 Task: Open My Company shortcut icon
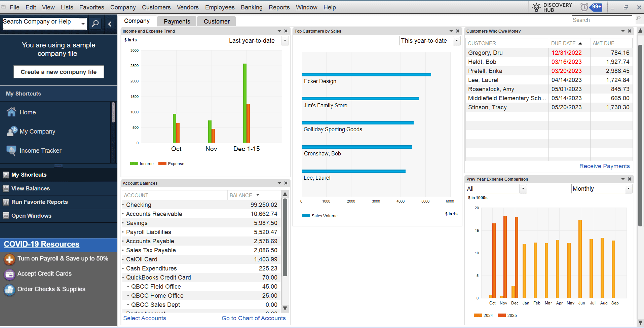12,131
